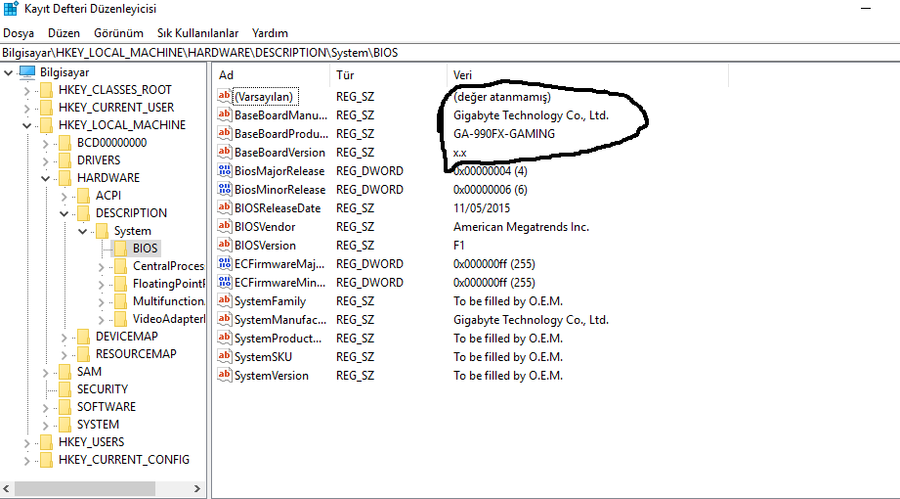Click the ECFirmwareMinorRelease DWORD value icon
This screenshot has height=499, width=900.
pyautogui.click(x=224, y=282)
